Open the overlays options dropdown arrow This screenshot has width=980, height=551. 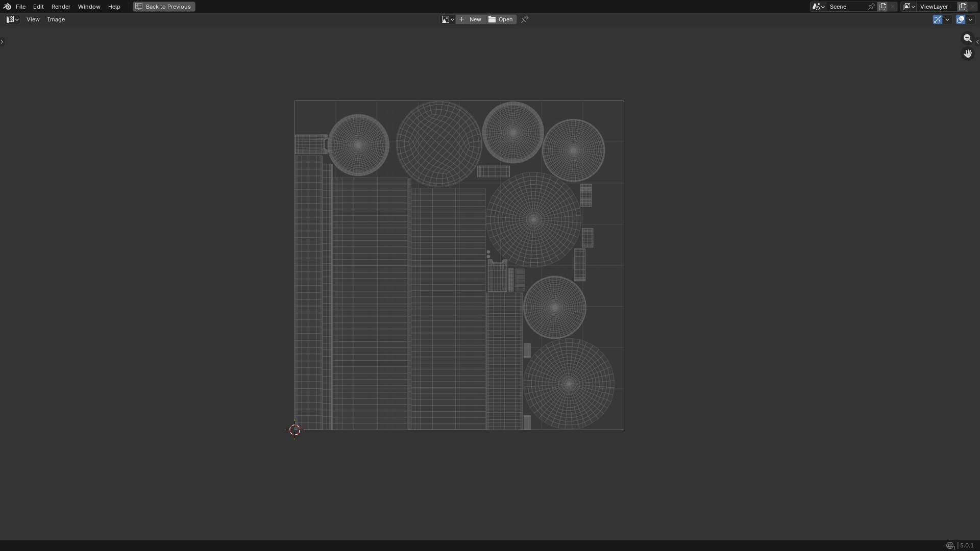click(970, 19)
